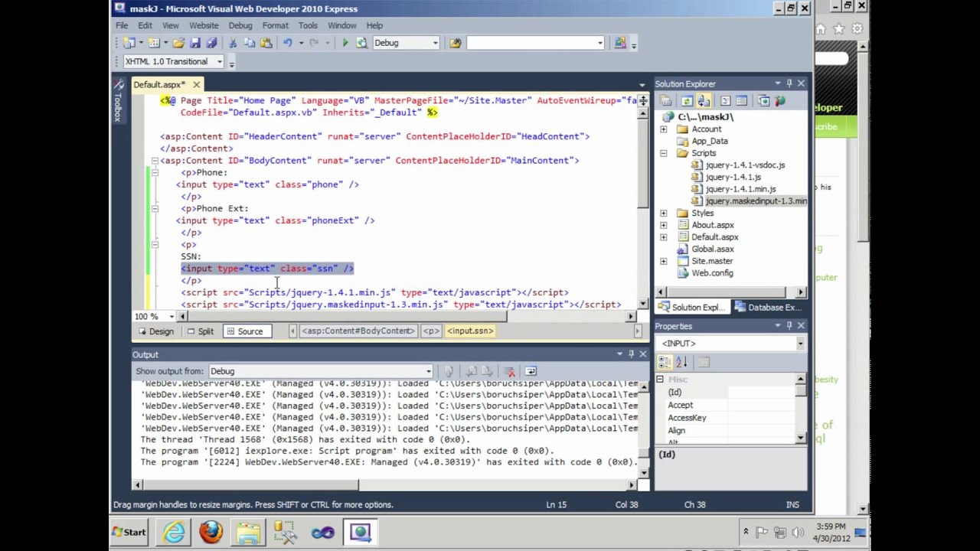Image resolution: width=980 pixels, height=551 pixels.
Task: Collapse the Misc category in Properties
Action: [x=660, y=380]
